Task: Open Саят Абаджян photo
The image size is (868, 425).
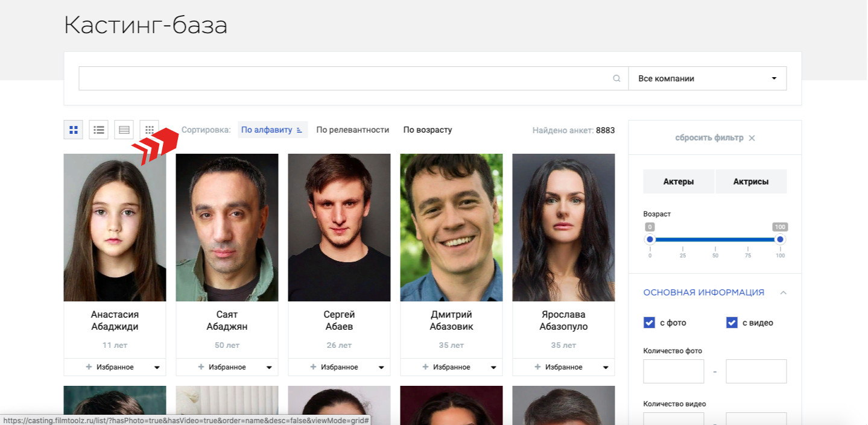Action: [x=227, y=227]
